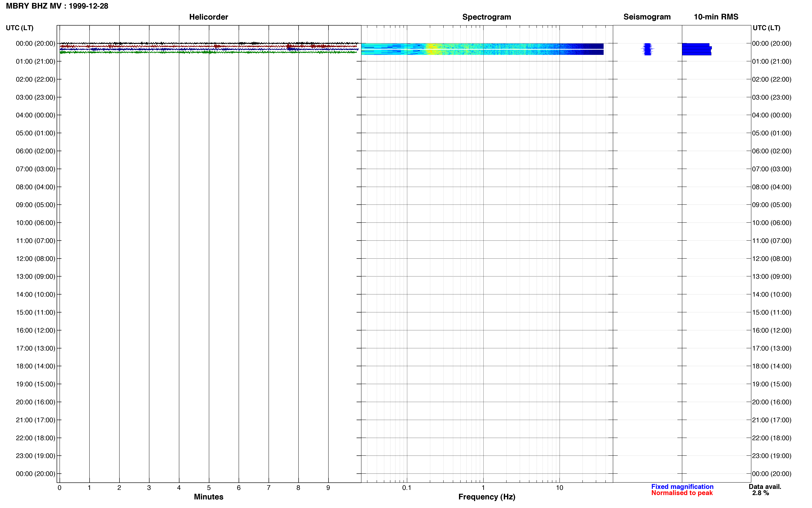
Task: Click the left '16:00 (12:00)' time label
Action: [x=36, y=330]
